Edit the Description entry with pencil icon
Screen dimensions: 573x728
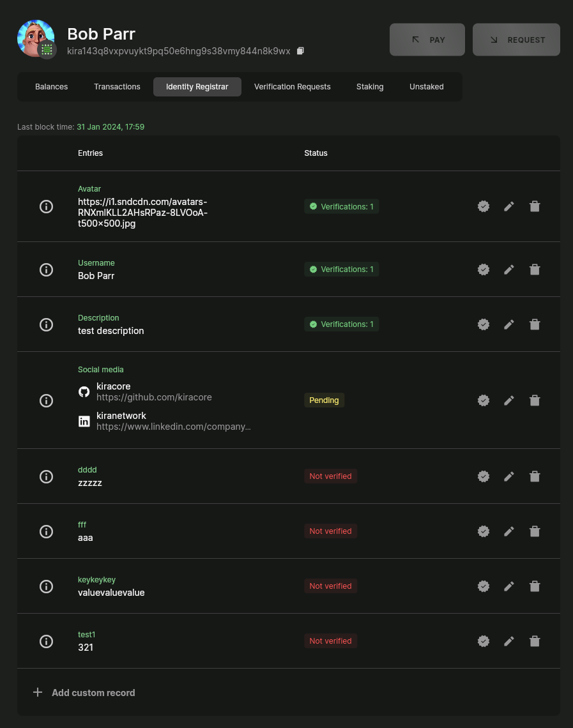pyautogui.click(x=508, y=324)
